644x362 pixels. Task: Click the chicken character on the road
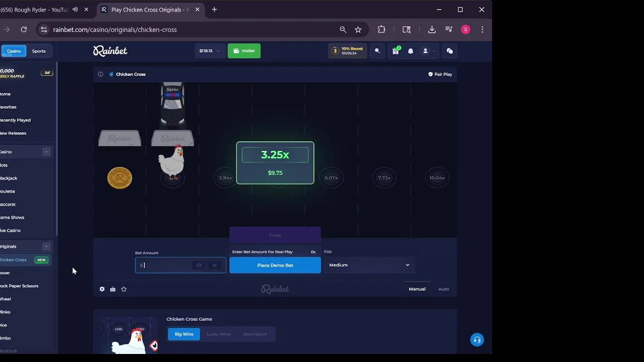(172, 162)
